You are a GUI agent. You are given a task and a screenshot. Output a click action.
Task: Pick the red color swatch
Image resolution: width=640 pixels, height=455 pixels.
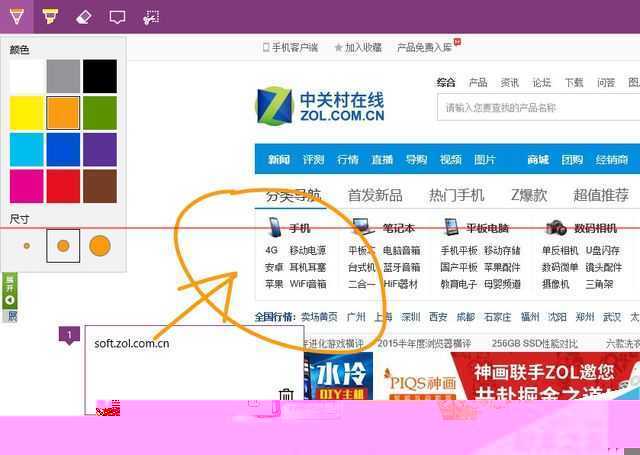pos(63,186)
